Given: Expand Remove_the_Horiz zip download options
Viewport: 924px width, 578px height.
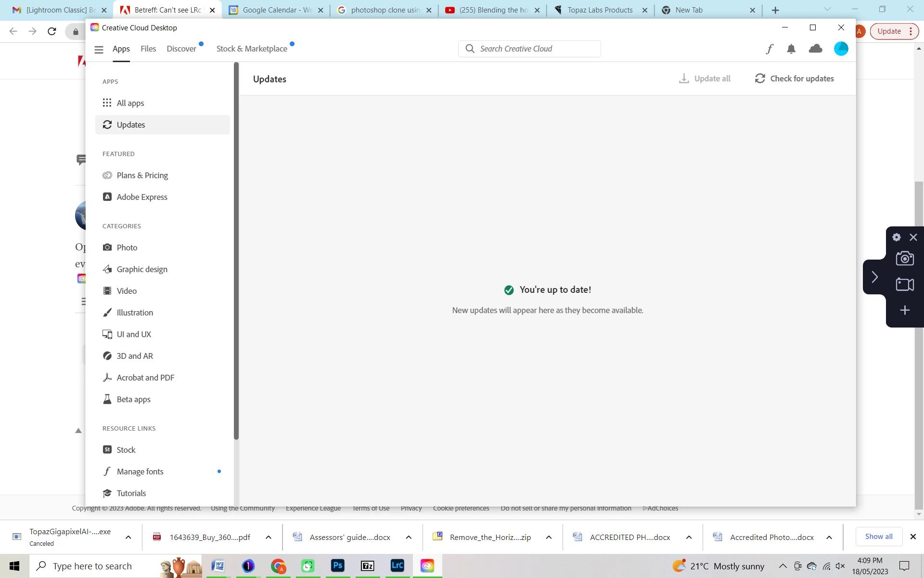Looking at the screenshot, I should tap(549, 537).
